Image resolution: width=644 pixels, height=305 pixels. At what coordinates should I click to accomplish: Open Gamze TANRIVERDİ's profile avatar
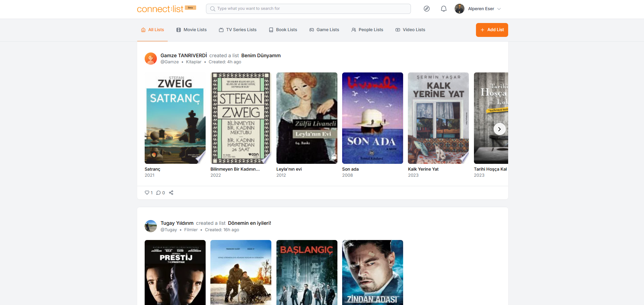click(151, 59)
